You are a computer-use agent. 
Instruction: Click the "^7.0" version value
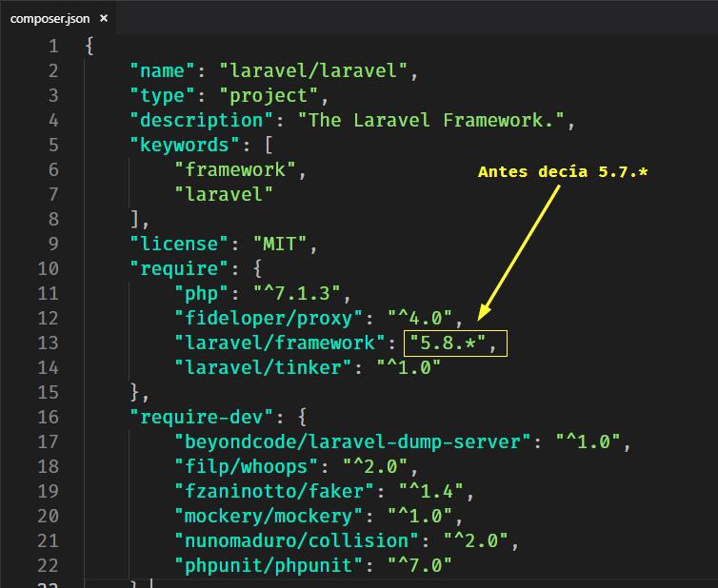[x=420, y=565]
